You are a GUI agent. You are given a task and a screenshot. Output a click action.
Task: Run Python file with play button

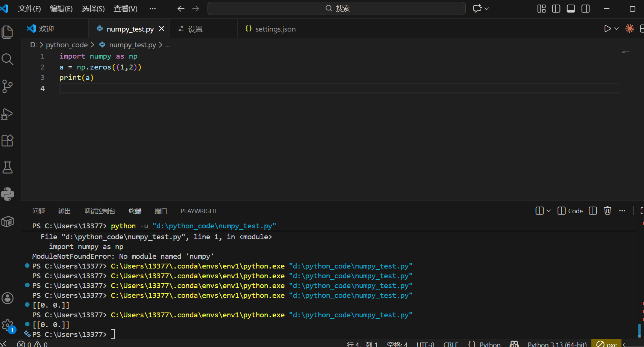click(x=607, y=29)
